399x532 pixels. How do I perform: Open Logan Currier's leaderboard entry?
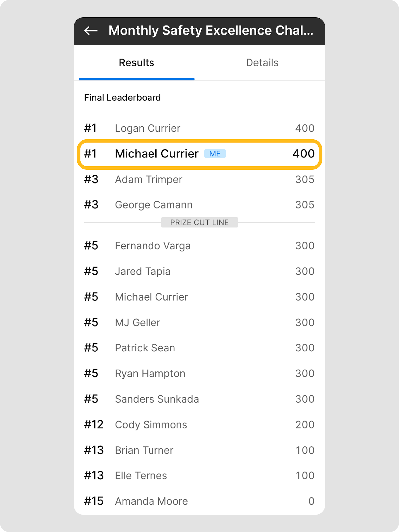[199, 128]
